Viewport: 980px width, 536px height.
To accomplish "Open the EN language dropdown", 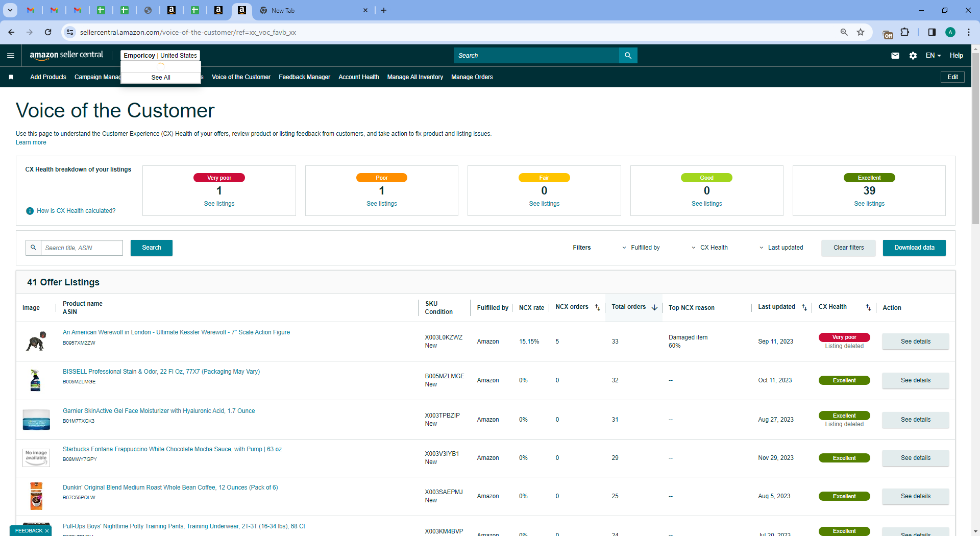I will tap(933, 56).
